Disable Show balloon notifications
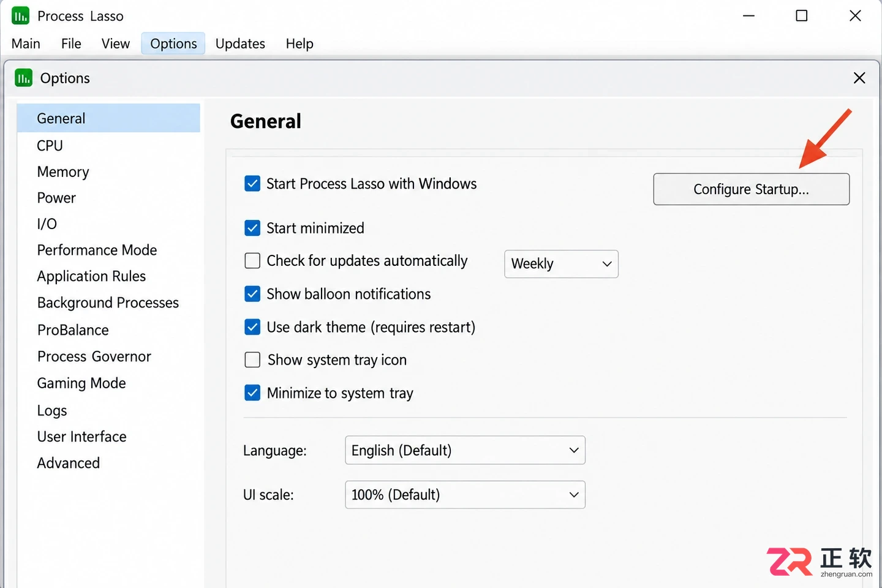 (x=252, y=294)
